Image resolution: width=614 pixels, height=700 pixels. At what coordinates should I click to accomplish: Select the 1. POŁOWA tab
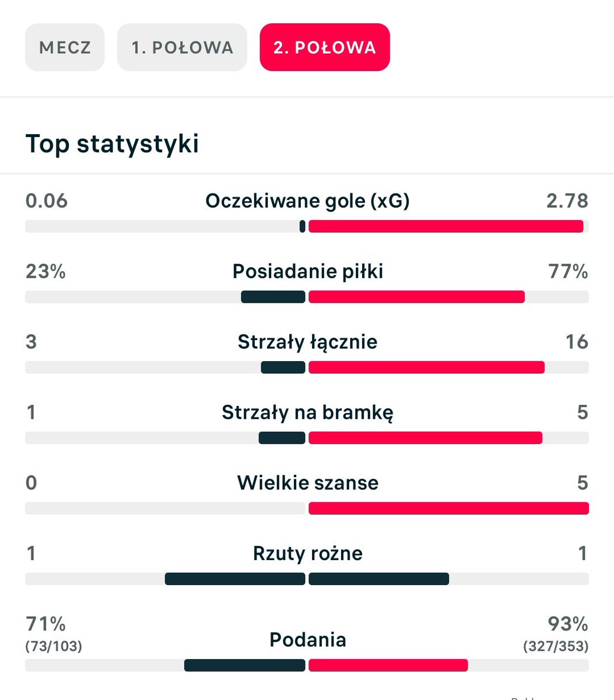[x=182, y=47]
